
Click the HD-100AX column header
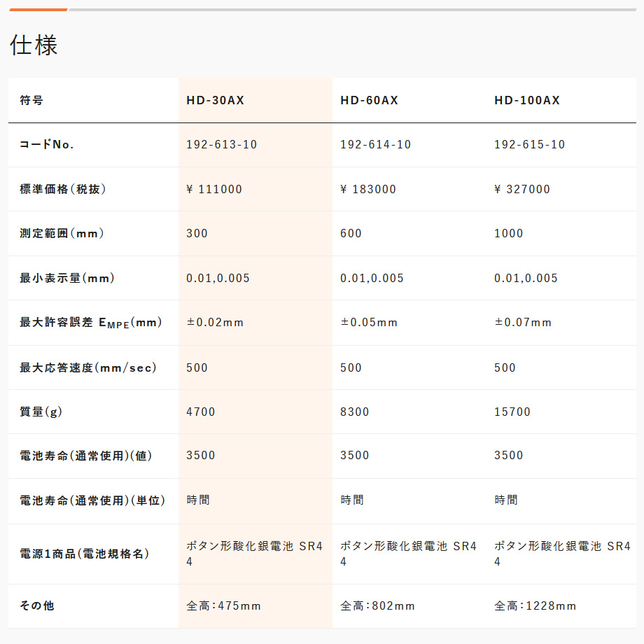click(526, 100)
